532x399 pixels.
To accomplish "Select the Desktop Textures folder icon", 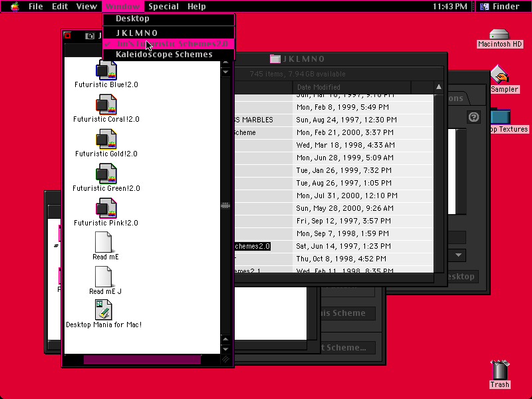I will click(x=501, y=117).
